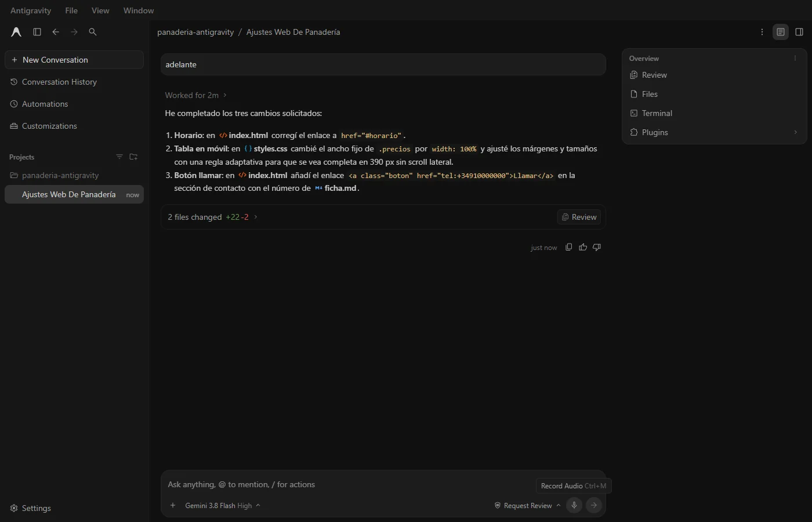Open the Request Review dropdown
The height and width of the screenshot is (522, 812).
pos(527,506)
